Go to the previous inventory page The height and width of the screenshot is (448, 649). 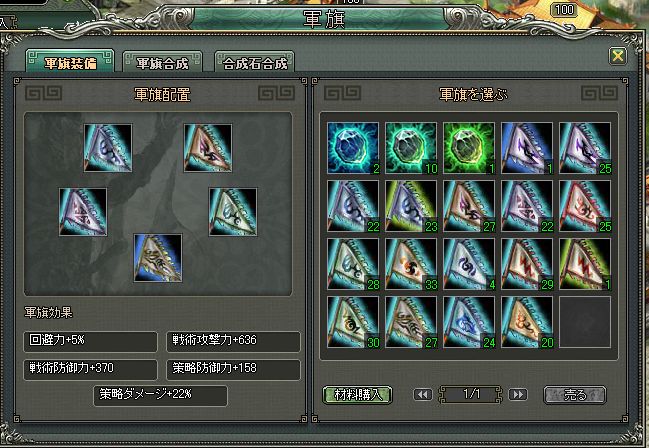coord(423,395)
